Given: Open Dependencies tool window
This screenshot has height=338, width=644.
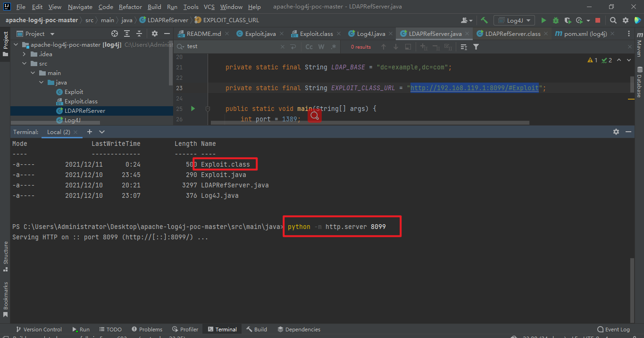Looking at the screenshot, I should [x=299, y=330].
